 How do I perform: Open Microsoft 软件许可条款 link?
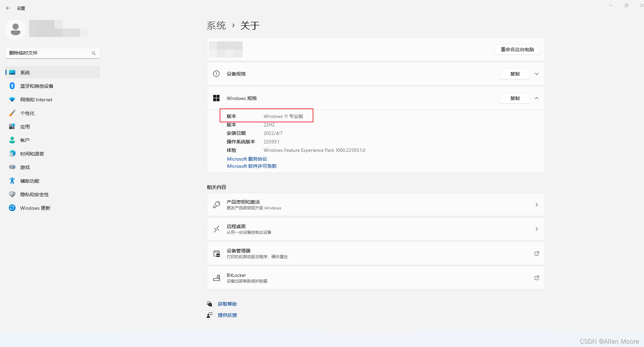pos(252,166)
